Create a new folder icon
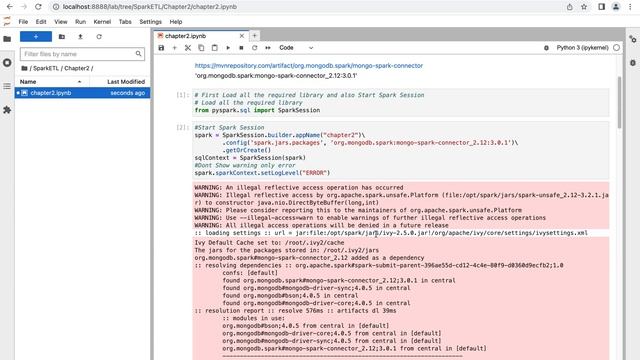640x360 pixels. pos(62,37)
